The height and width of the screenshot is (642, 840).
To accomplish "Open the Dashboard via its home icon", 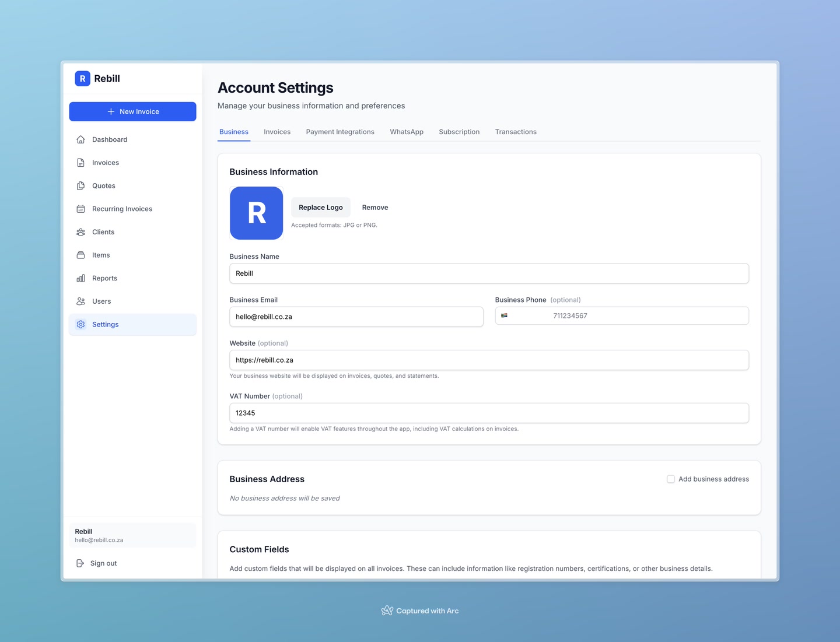I will [80, 139].
